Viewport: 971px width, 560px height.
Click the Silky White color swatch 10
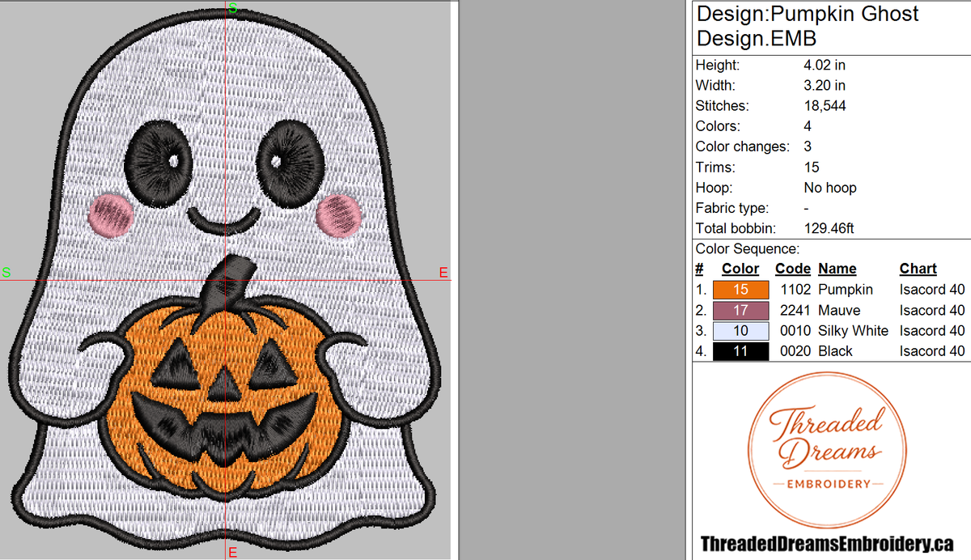[x=740, y=330]
